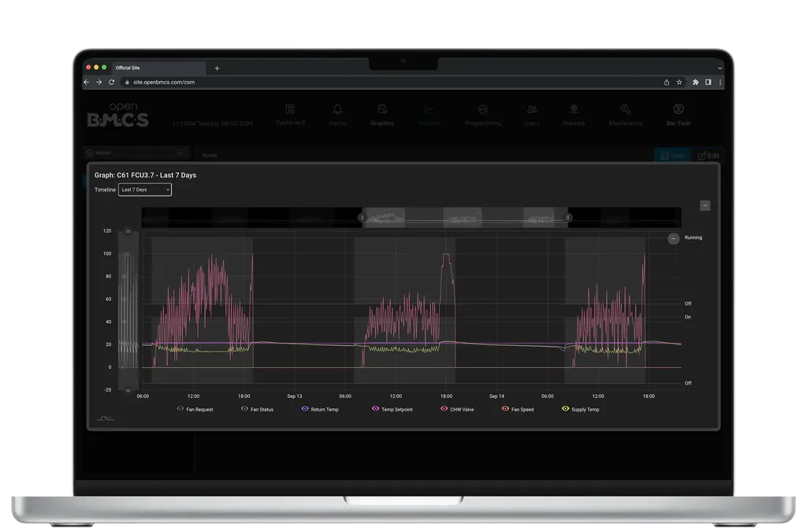Open the Graphics section icon

point(382,109)
